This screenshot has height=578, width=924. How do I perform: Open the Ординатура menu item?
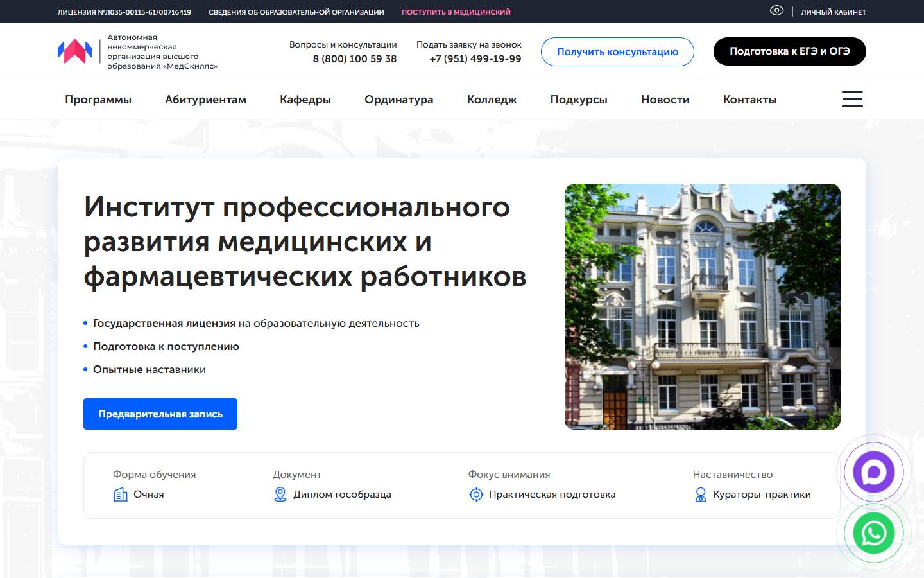[x=399, y=100]
